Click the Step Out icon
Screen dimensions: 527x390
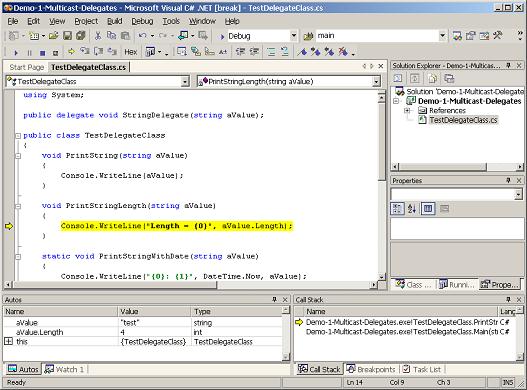pyautogui.click(x=112, y=52)
